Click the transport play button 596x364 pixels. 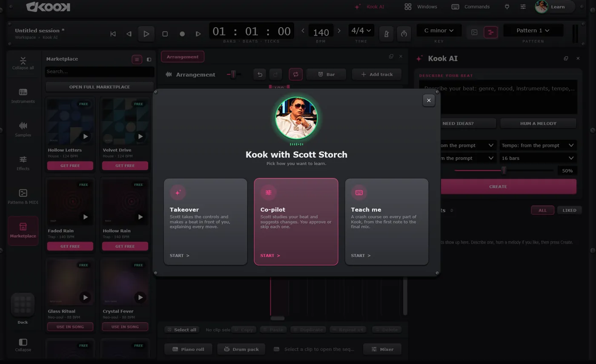(x=146, y=34)
